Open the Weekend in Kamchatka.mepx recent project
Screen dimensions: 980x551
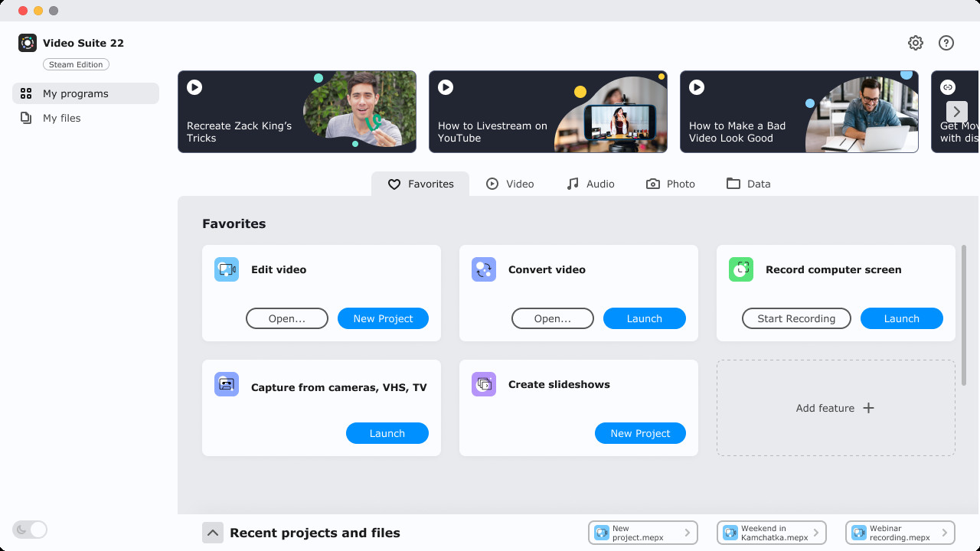pos(770,533)
